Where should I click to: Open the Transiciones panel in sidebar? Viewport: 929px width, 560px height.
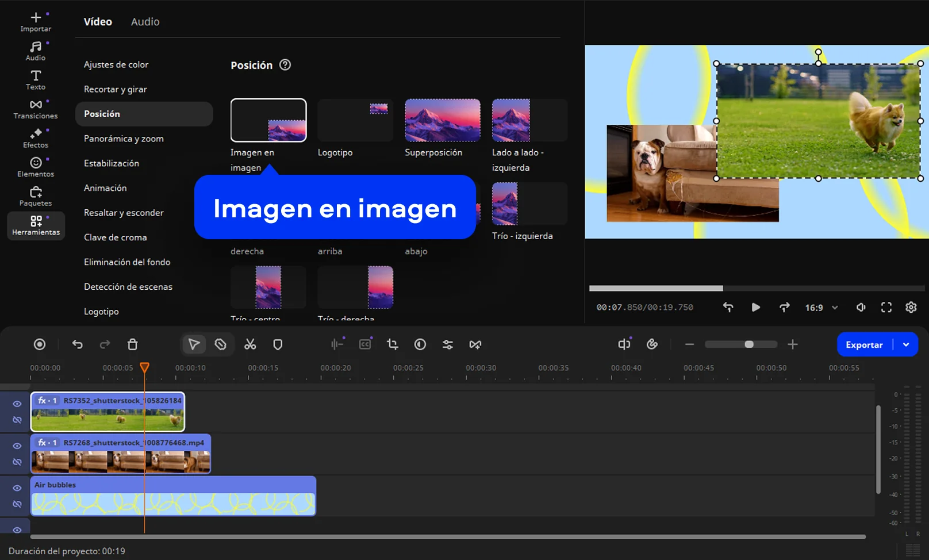pyautogui.click(x=36, y=109)
